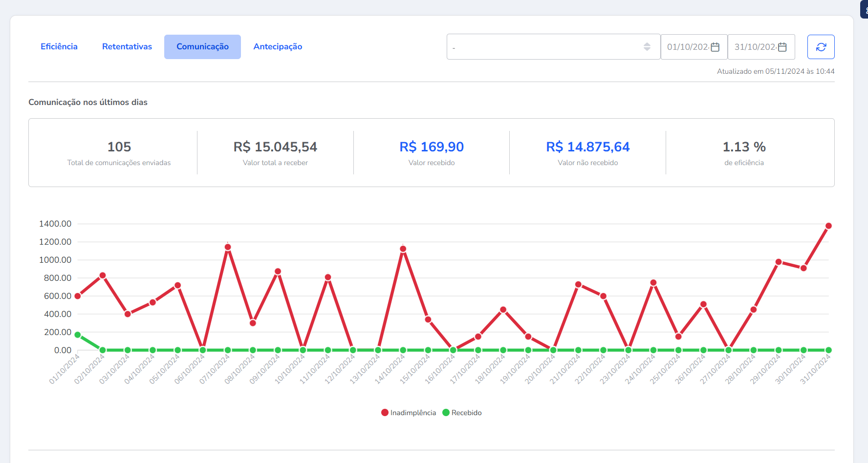Click the refresh data icon button
The width and height of the screenshot is (868, 463).
(821, 47)
